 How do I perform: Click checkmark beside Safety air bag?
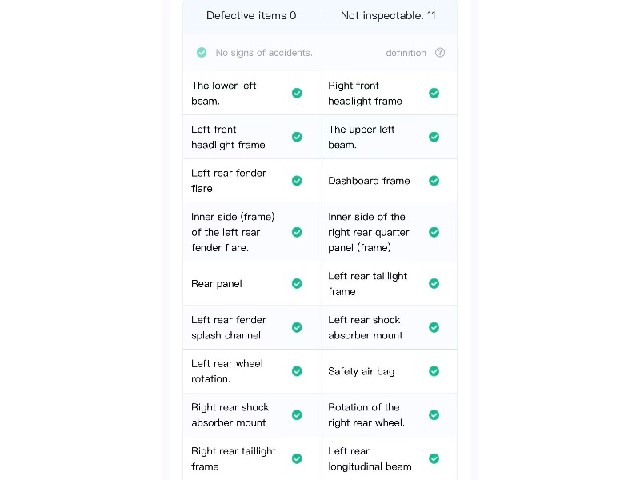(x=434, y=371)
